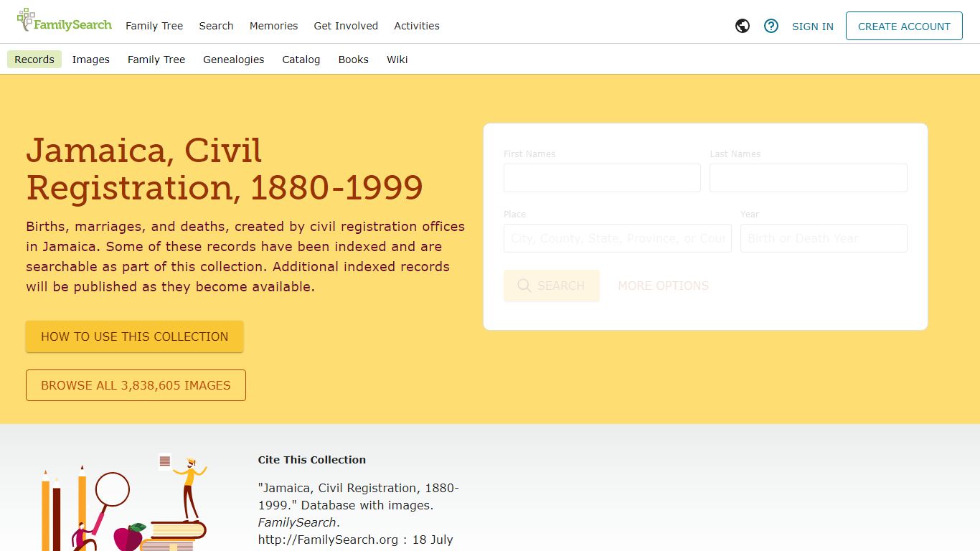Viewport: 980px width, 551px height.
Task: Click the Cite This Collection heading
Action: [312, 460]
